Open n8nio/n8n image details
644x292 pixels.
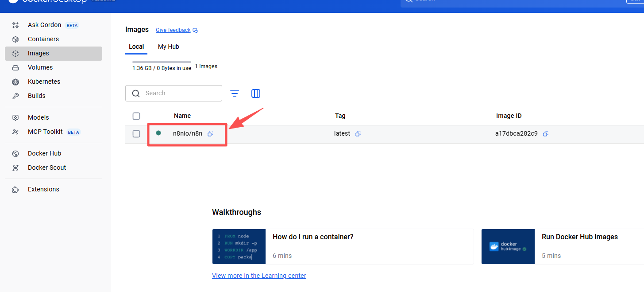(x=188, y=134)
